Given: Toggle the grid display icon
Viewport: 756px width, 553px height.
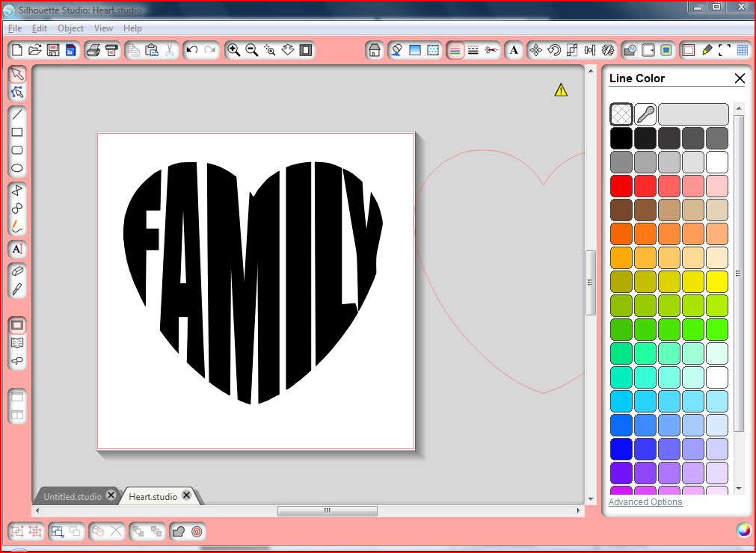Looking at the screenshot, I should click(743, 50).
